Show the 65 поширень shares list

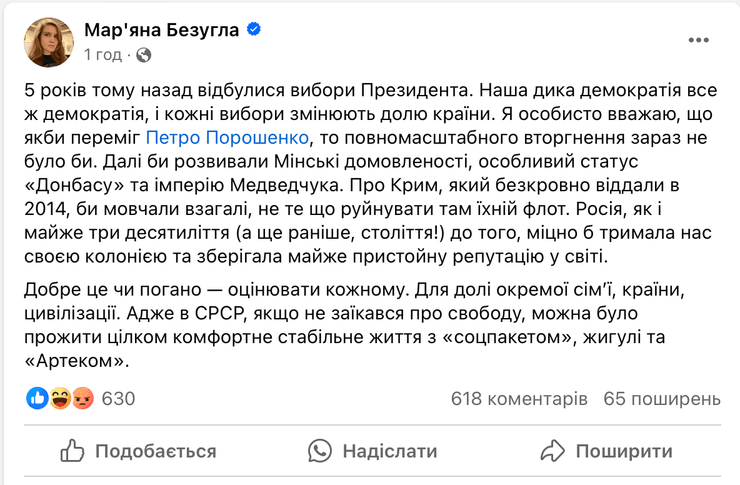tap(661, 399)
